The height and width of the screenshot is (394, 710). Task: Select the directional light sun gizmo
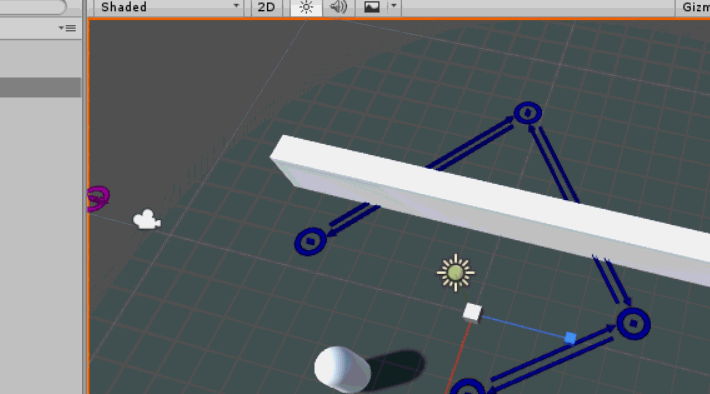456,273
